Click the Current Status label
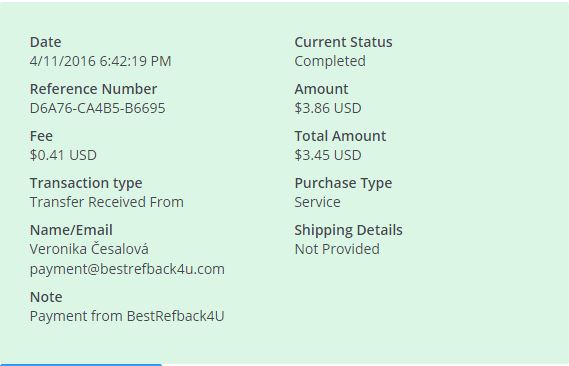The height and width of the screenshot is (366, 569). pyautogui.click(x=343, y=42)
